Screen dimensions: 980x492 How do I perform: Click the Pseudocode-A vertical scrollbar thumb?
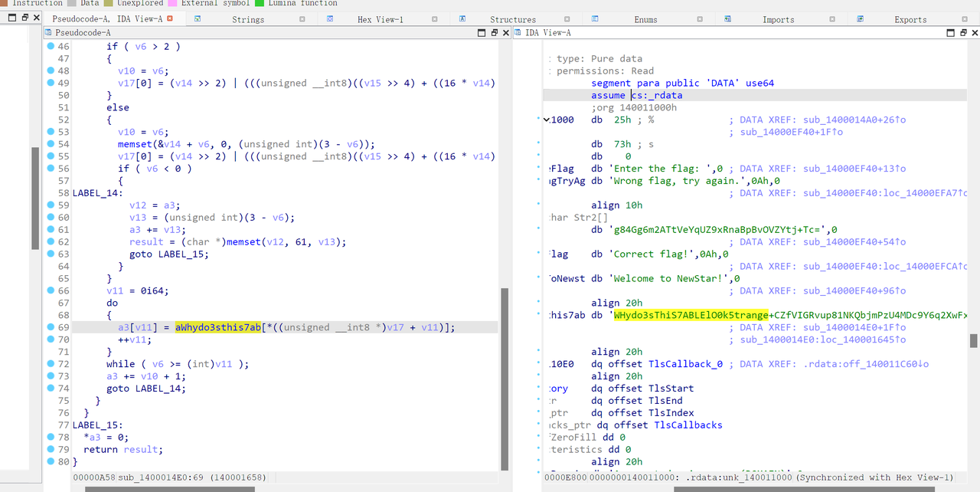(x=503, y=379)
